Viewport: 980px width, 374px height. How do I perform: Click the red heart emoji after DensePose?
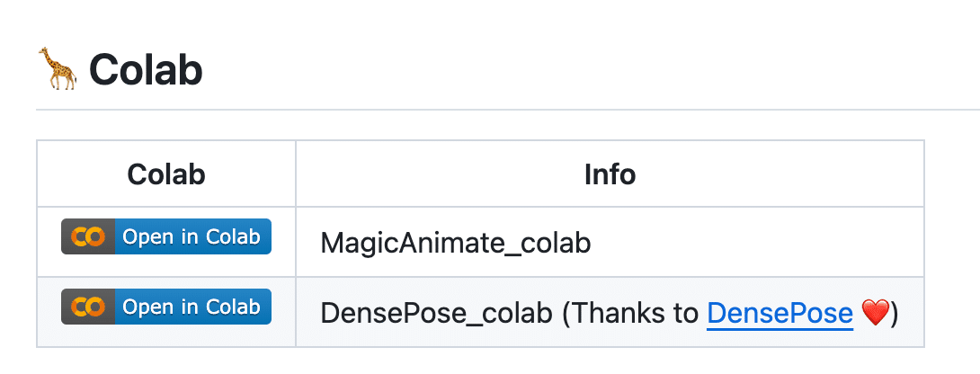click(x=874, y=313)
